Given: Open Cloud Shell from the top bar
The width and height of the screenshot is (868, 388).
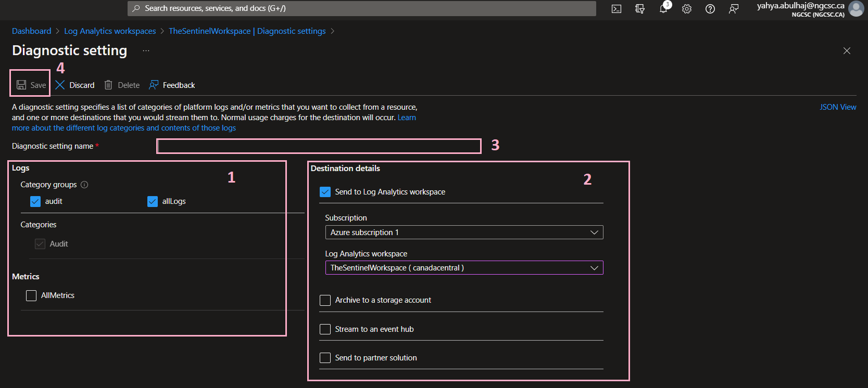Looking at the screenshot, I should point(617,9).
